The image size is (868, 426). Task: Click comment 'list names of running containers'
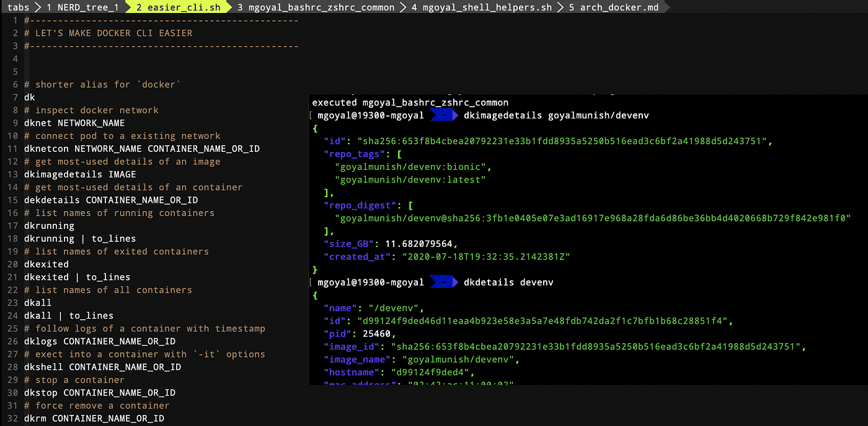click(x=119, y=213)
